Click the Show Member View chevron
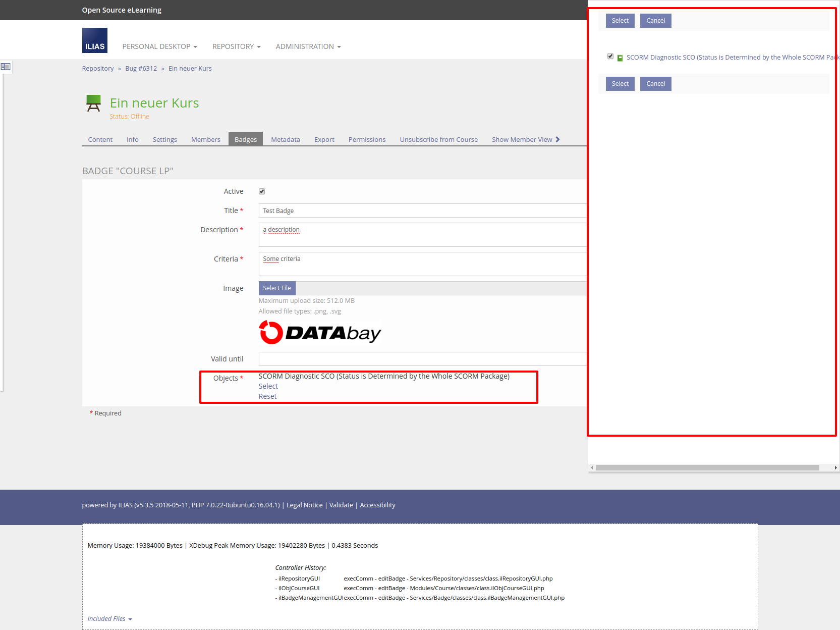 click(x=557, y=139)
